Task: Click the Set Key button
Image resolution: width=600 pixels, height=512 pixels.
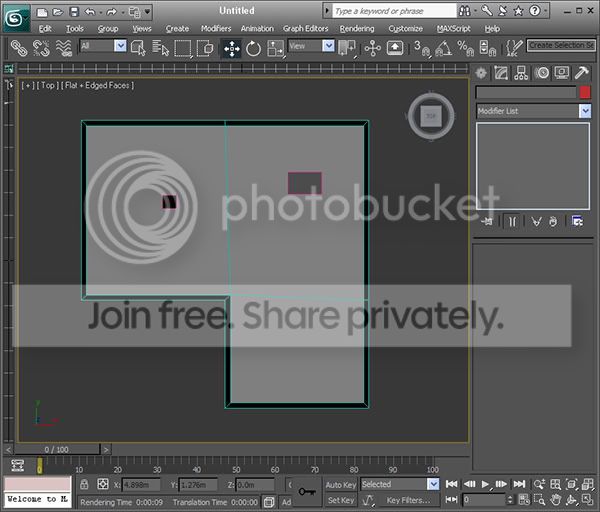Action: click(x=341, y=500)
